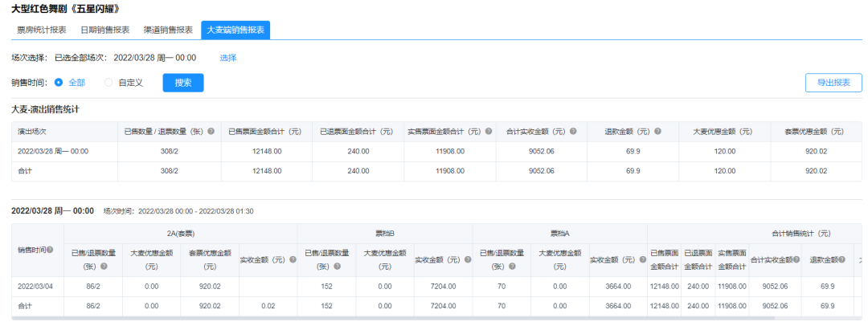This screenshot has height=326, width=868.
Task: Switch to the 渠道销售报表 tab
Action: 168,30
